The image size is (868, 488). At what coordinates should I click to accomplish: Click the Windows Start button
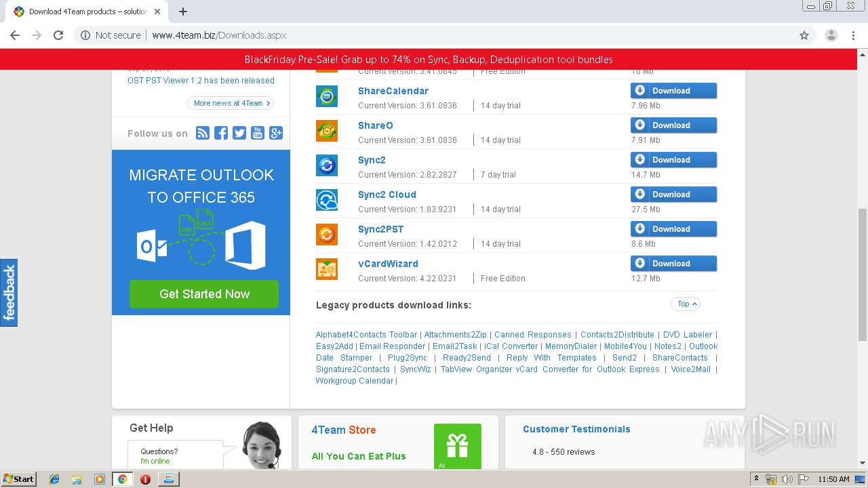[x=19, y=479]
